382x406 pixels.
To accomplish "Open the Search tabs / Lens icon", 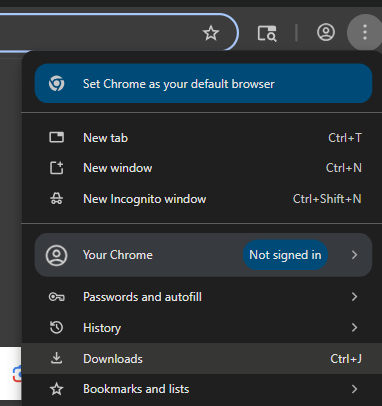I will point(267,33).
